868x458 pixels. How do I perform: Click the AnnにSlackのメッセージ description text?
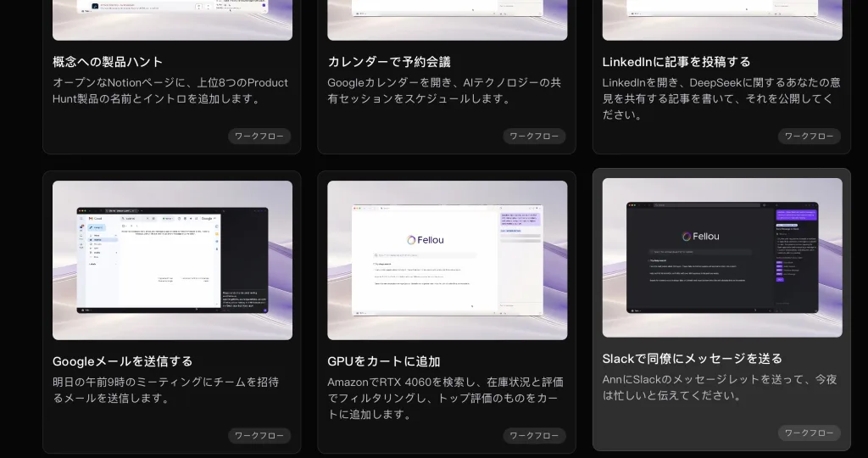click(720, 388)
